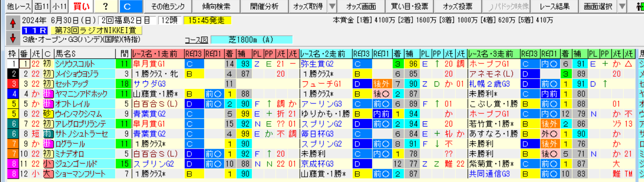The width and height of the screenshot is (644, 182).
Task: Sort by 枠 column header
Action: pyautogui.click(x=13, y=54)
